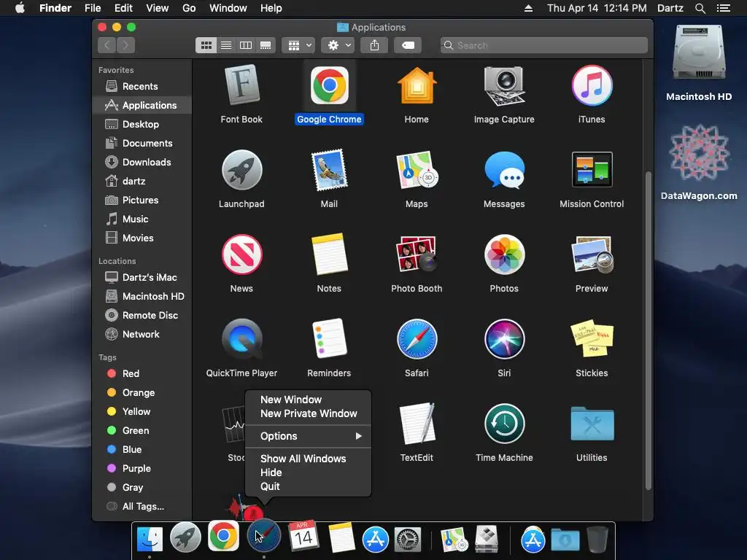Open the Preview app icon
The height and width of the screenshot is (560, 747).
[x=592, y=254]
